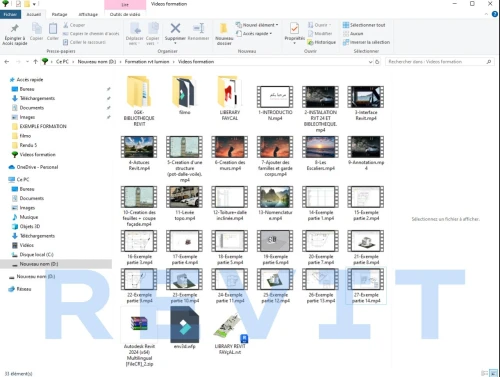This screenshot has width=500, height=377.
Task: Click the back navigation arrow
Action: click(7, 62)
